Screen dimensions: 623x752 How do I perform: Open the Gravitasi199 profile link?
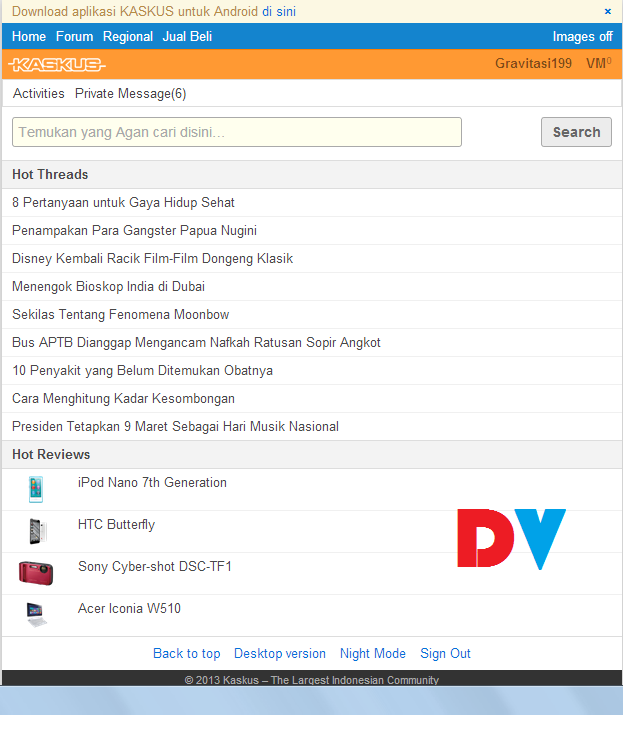(x=533, y=63)
